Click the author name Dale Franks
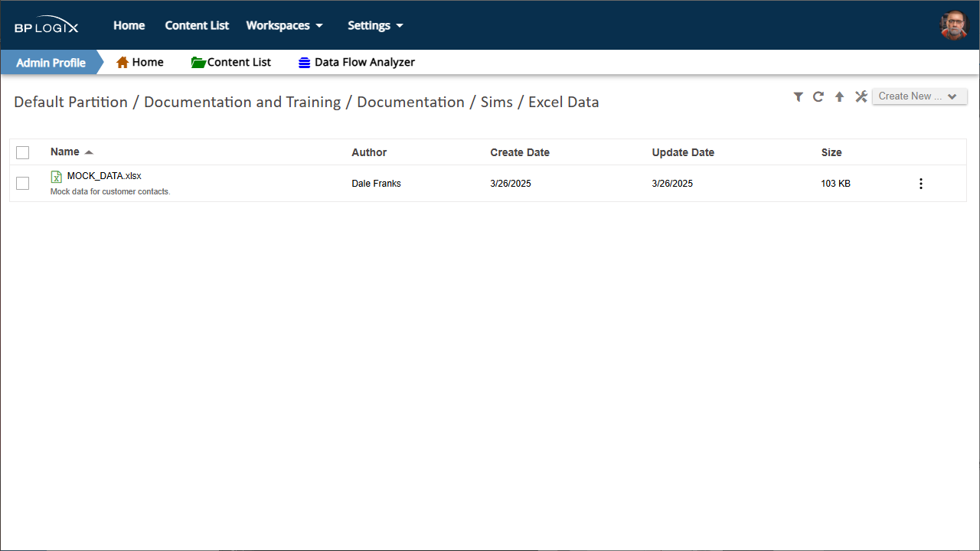The image size is (980, 551). 376,184
